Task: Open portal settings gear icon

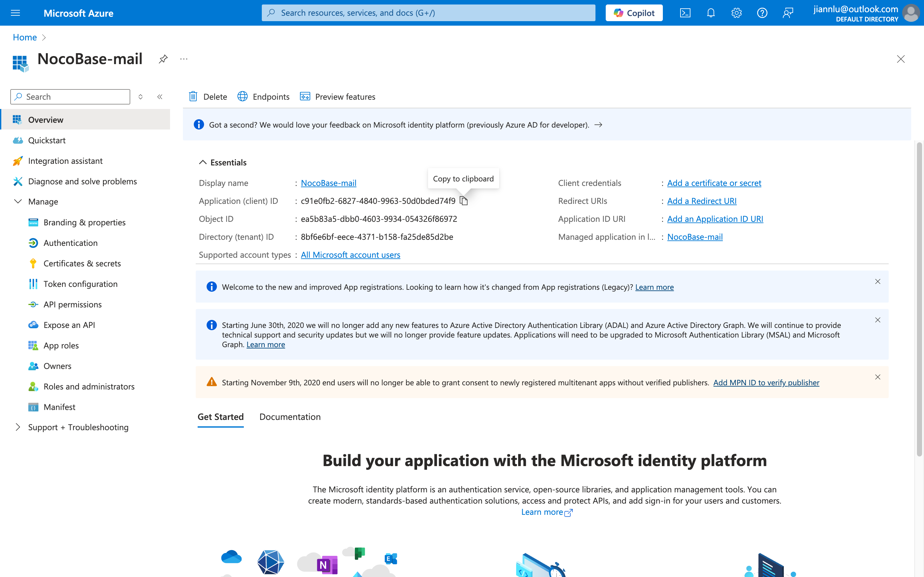Action: click(736, 13)
